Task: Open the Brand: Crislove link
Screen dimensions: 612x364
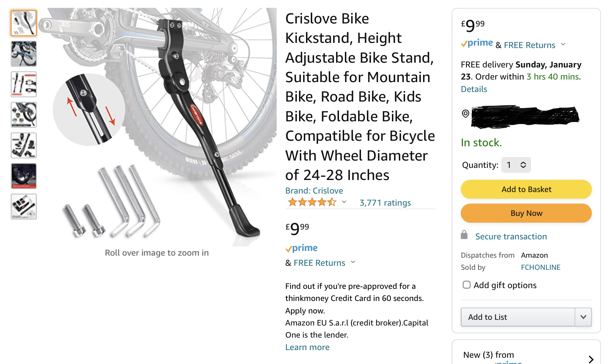Action: coord(314,191)
